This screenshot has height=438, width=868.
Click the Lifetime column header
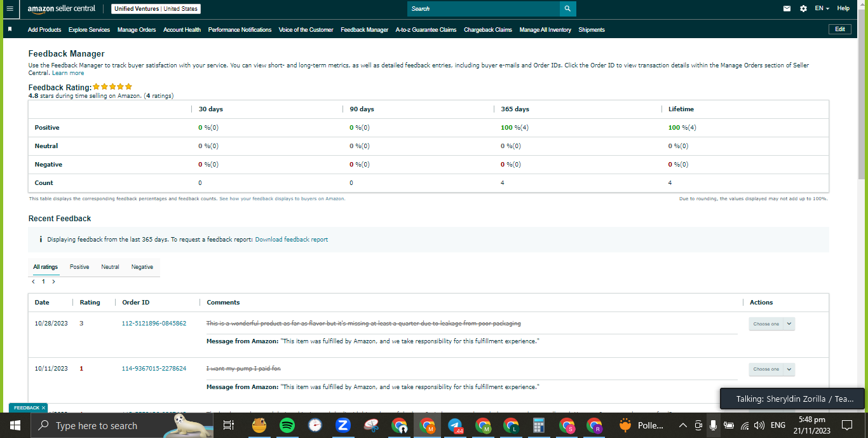pyautogui.click(x=681, y=109)
